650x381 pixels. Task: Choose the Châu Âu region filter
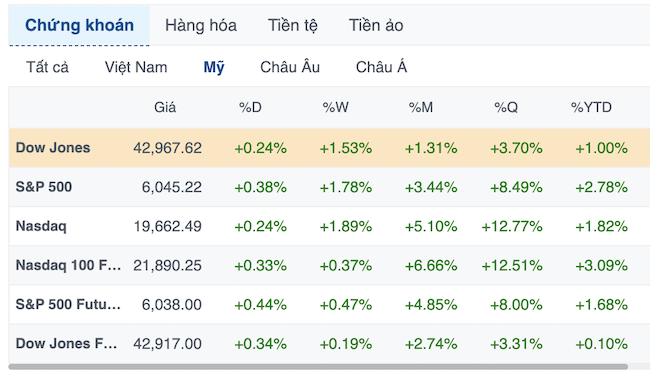pos(290,67)
